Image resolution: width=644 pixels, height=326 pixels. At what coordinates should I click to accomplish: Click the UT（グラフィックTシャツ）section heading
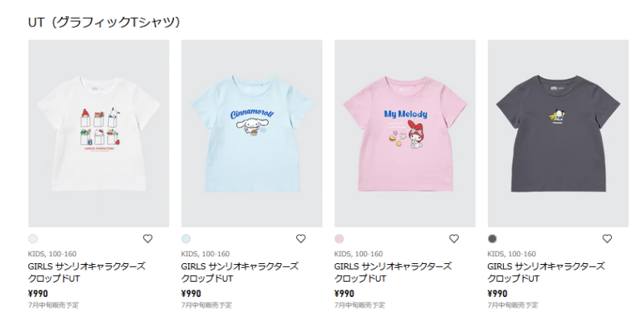105,23
